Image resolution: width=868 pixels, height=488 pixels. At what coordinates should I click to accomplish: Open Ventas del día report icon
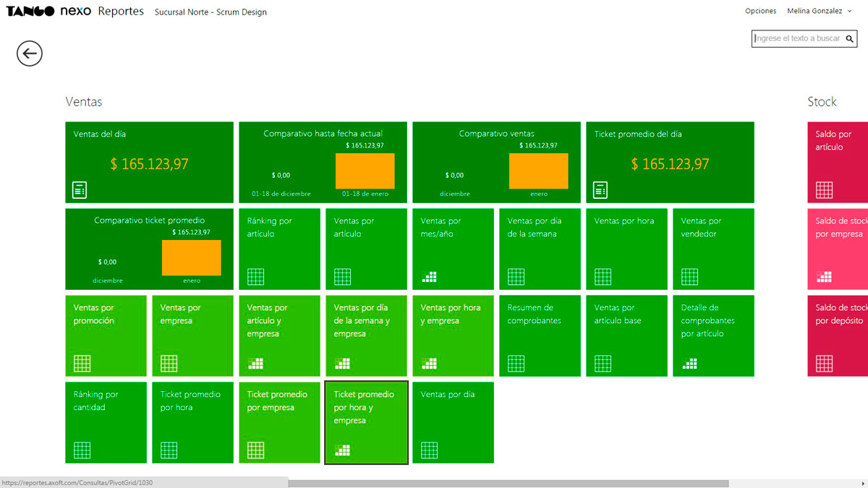pyautogui.click(x=80, y=190)
